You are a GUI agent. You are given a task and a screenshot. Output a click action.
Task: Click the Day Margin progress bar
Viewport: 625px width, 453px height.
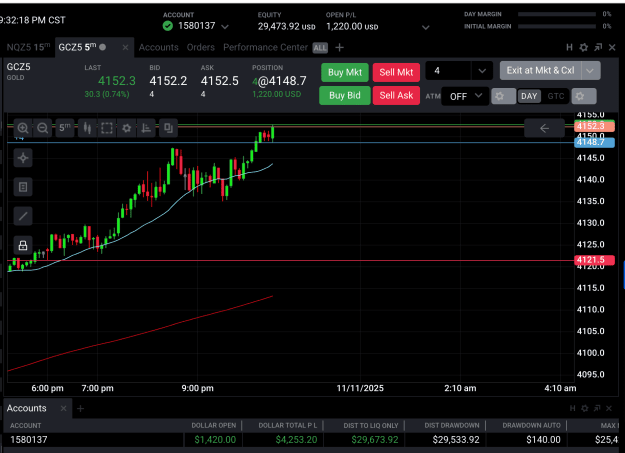click(556, 14)
